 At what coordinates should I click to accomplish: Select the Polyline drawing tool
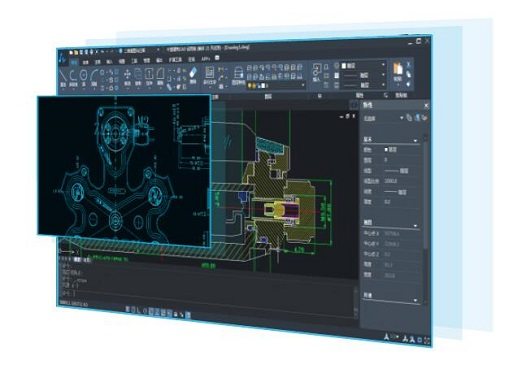(x=73, y=76)
